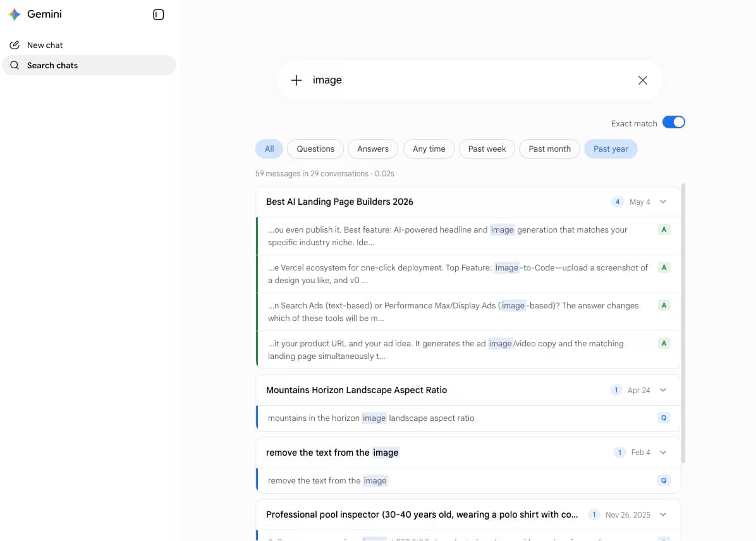The width and height of the screenshot is (756, 541).
Task: Click the count badge next to Nov 26, 2025
Action: pos(594,514)
